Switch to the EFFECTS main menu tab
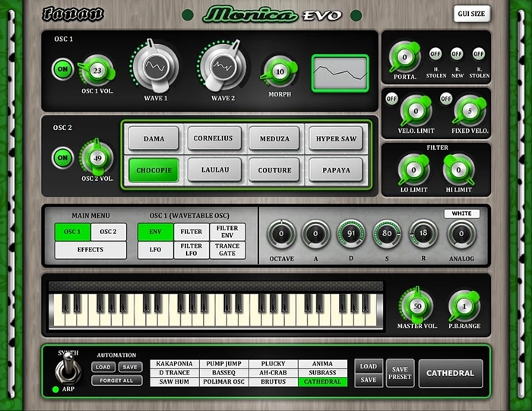The height and width of the screenshot is (411, 532). (x=90, y=250)
